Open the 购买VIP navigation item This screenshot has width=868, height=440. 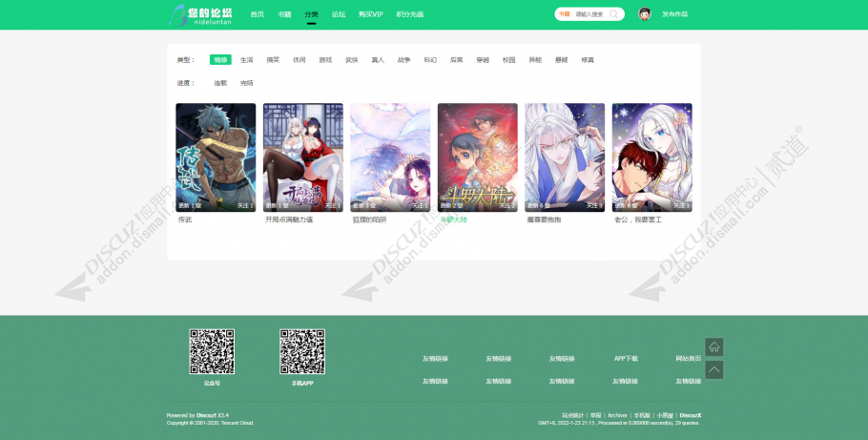click(370, 14)
